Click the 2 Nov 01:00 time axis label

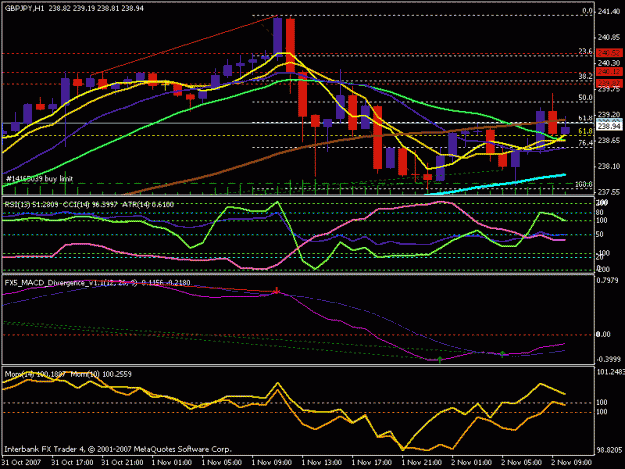[x=472, y=463]
